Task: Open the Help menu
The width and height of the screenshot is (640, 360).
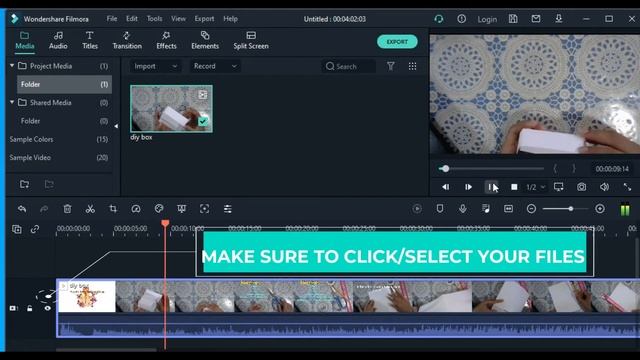Action: click(x=230, y=19)
